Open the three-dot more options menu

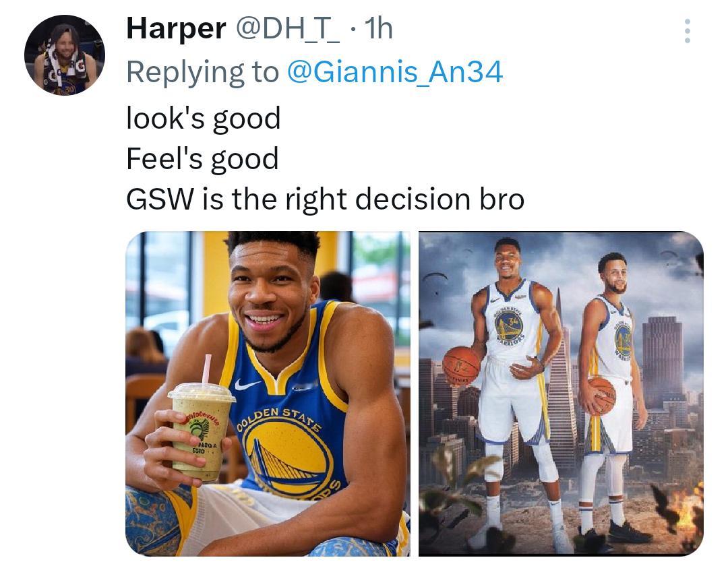coord(687,31)
